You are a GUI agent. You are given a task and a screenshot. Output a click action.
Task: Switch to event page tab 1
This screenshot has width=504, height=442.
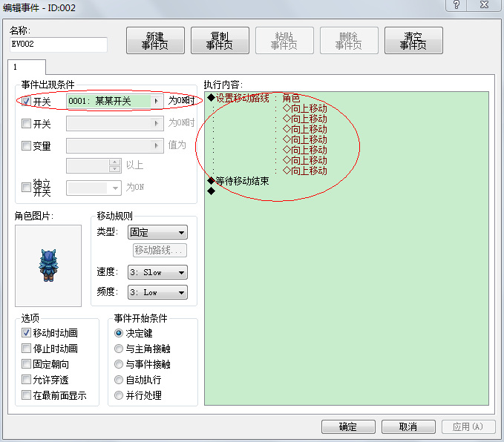[x=27, y=67]
